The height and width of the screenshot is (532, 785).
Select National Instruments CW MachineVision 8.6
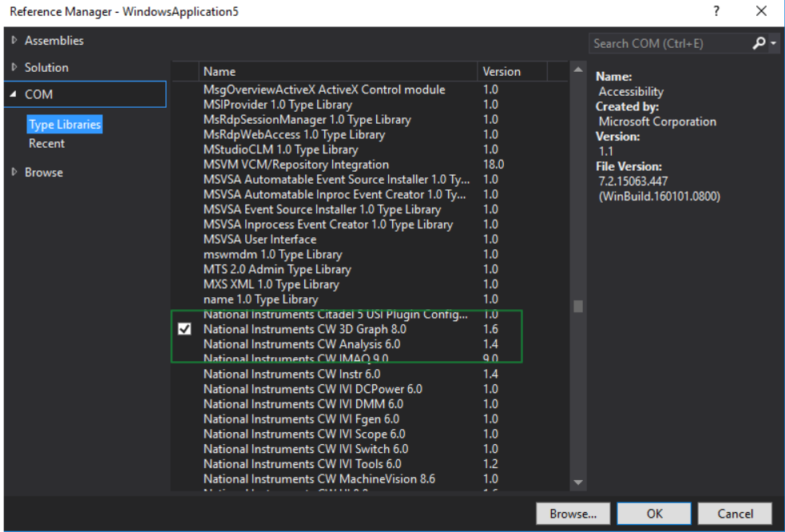(371, 479)
